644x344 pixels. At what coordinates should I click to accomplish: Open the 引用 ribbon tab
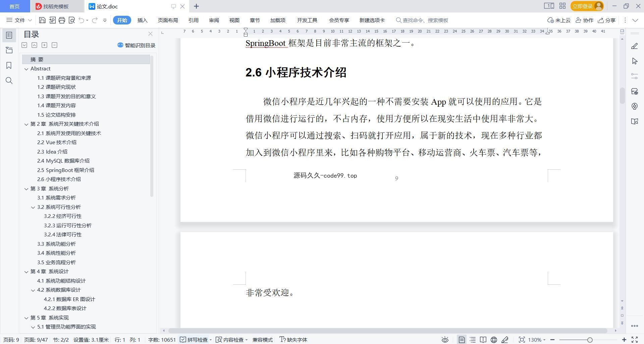(x=193, y=20)
